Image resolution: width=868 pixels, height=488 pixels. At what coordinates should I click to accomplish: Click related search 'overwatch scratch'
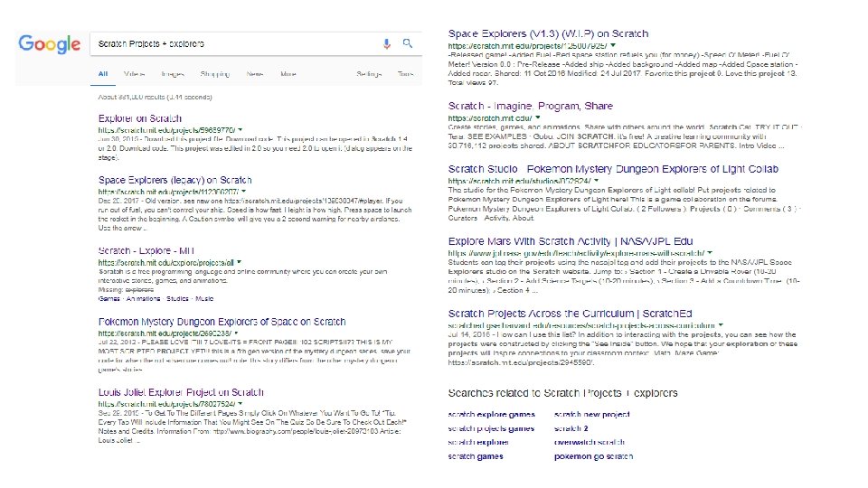pos(590,443)
